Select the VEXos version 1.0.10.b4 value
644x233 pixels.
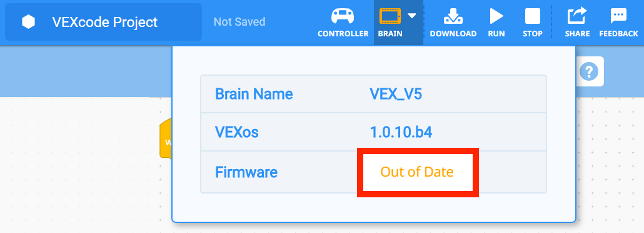tap(401, 133)
